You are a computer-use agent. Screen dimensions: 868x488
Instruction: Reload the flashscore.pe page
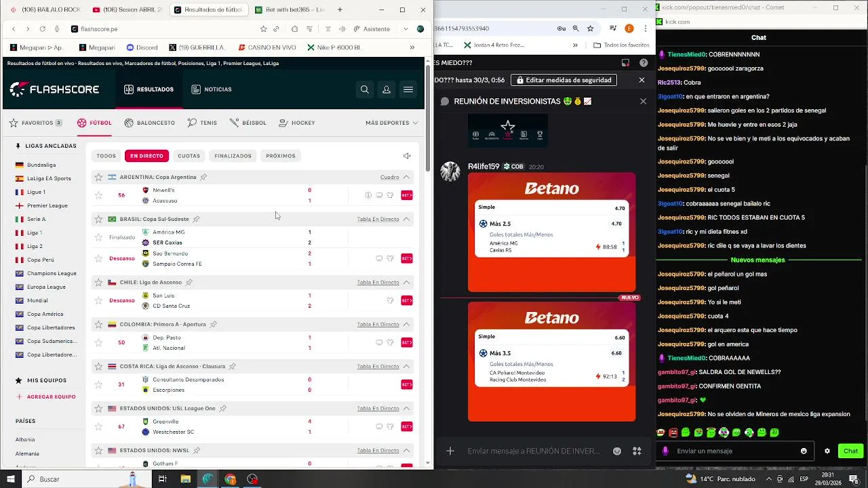click(x=42, y=29)
